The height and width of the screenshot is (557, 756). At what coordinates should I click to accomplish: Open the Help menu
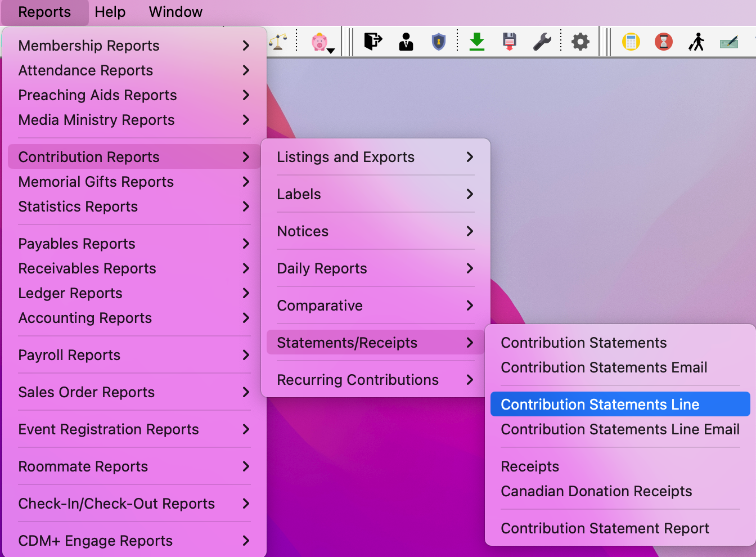pos(110,12)
